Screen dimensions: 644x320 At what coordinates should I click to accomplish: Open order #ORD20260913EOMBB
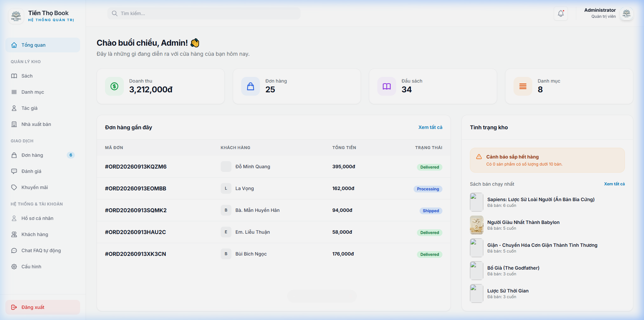[136, 188]
